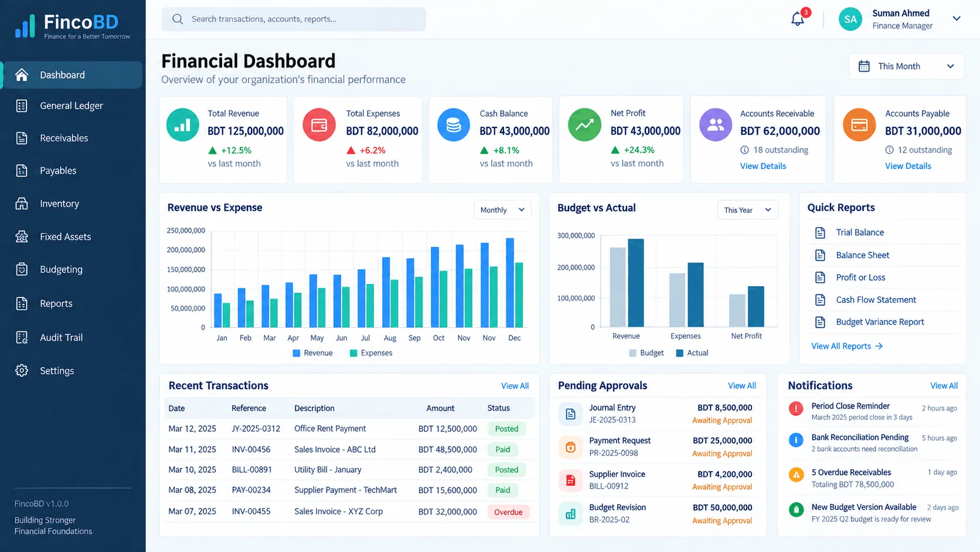The image size is (980, 552).
Task: Expand the Suman Ahmed profile menu chevron
Action: [957, 19]
